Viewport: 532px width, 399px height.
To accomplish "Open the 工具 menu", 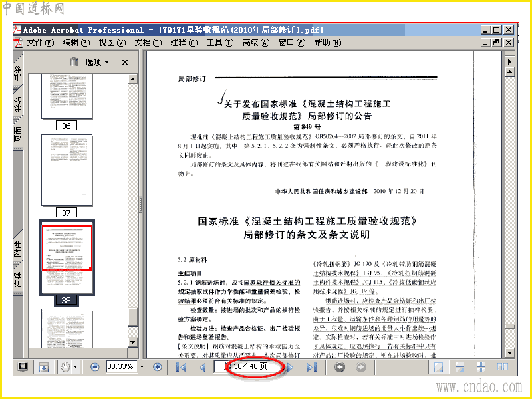I will point(220,43).
